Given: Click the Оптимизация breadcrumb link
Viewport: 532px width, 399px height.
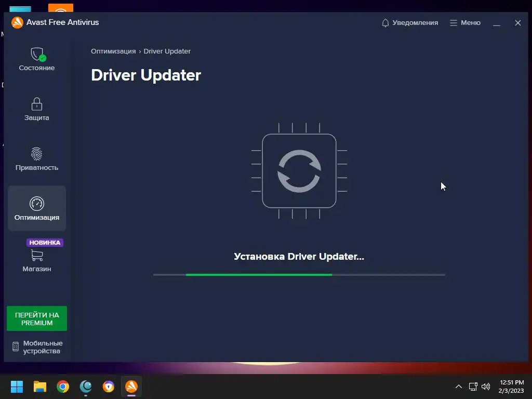Looking at the screenshot, I should (113, 51).
